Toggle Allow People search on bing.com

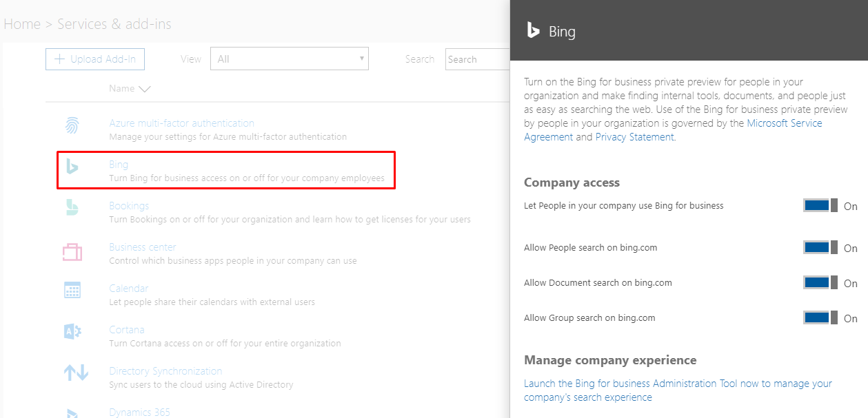[x=820, y=247]
